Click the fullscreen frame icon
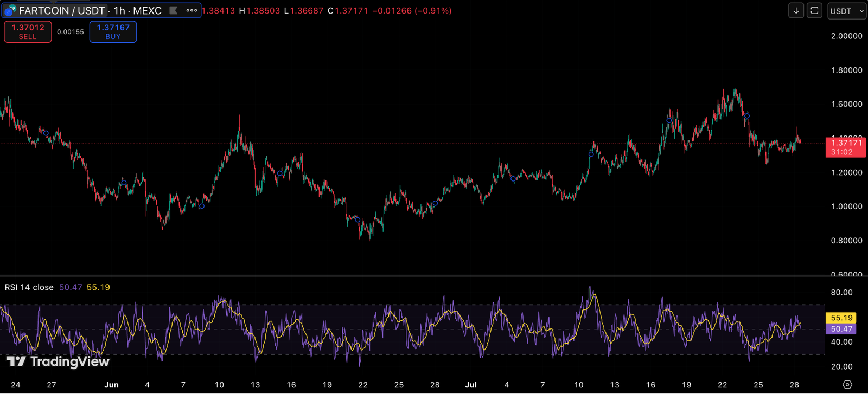868x394 pixels. (x=814, y=11)
